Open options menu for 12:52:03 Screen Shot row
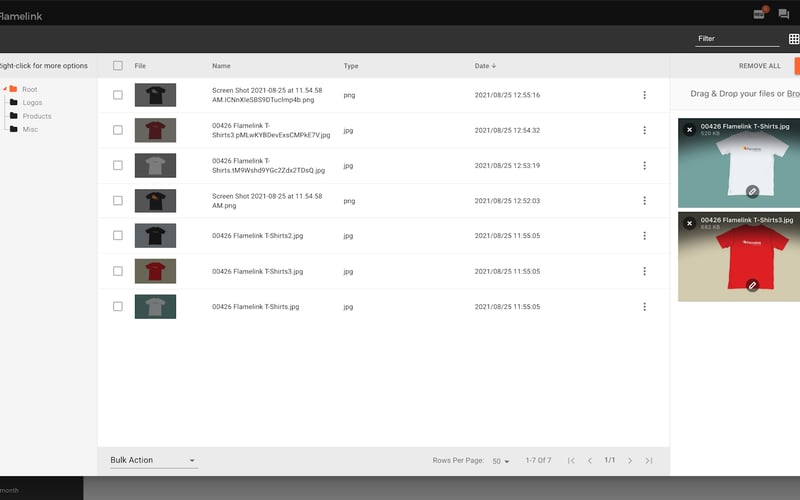This screenshot has height=500, width=800. point(644,201)
